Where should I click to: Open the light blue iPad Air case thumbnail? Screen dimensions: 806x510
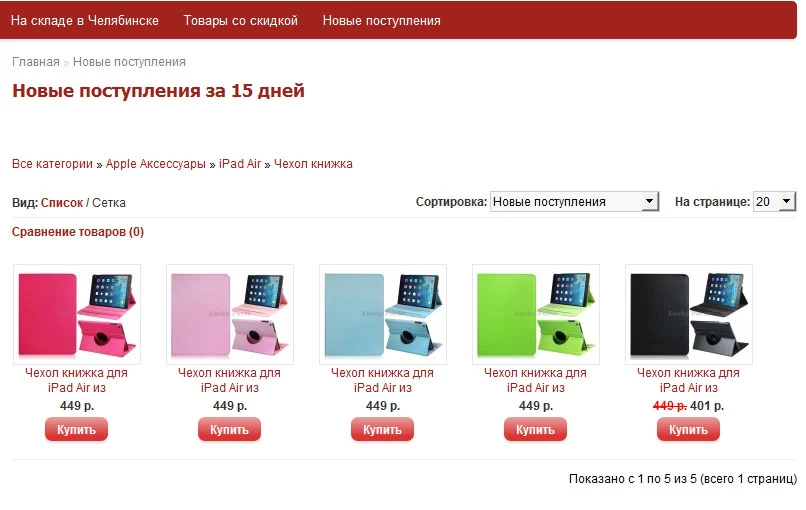(383, 314)
